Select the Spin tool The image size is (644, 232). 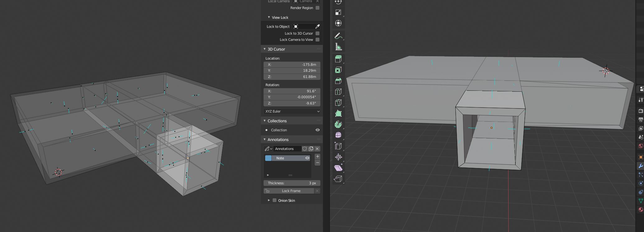338,124
